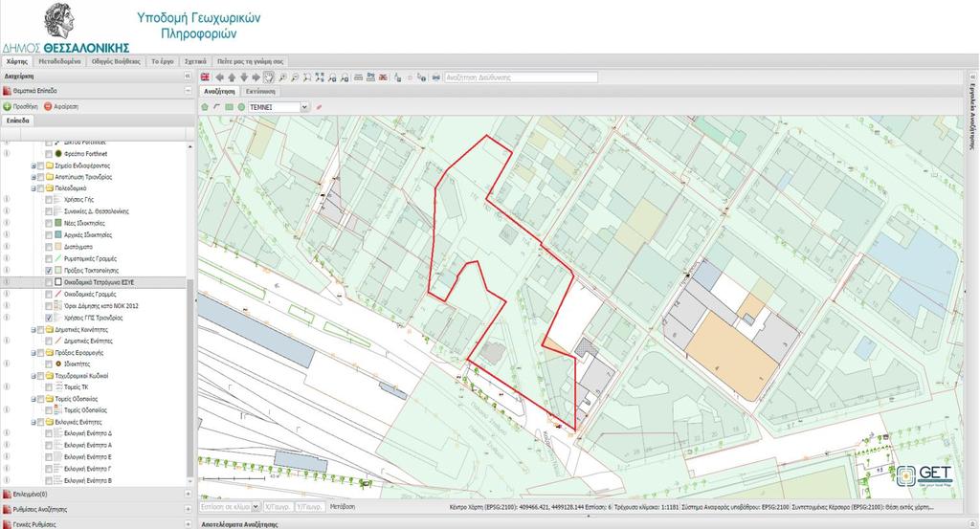Pan map right with the right arrow
980x529 pixels.
click(256, 77)
